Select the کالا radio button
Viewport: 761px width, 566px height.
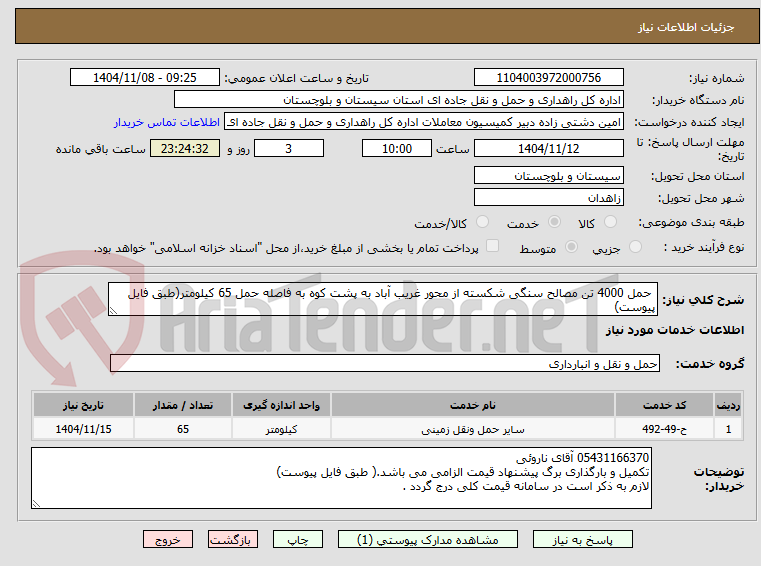click(610, 222)
